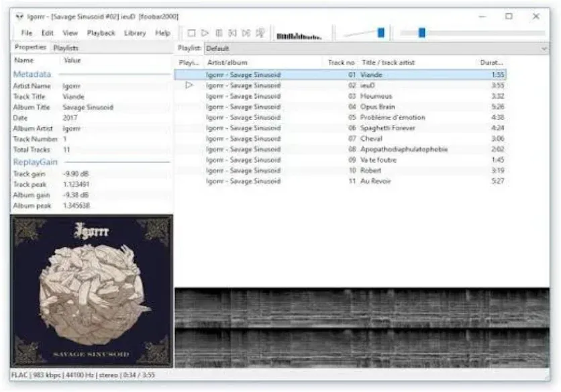Switch to the Playlists tab

pos(66,48)
